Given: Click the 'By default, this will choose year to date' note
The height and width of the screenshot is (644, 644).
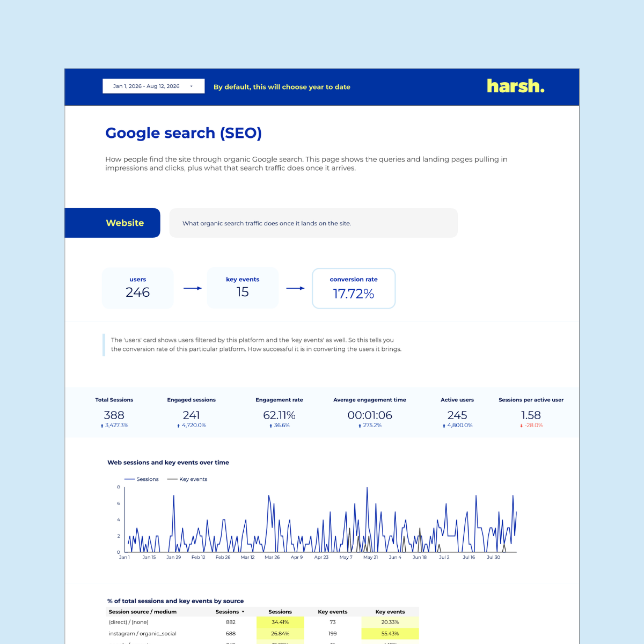Looking at the screenshot, I should coord(282,87).
